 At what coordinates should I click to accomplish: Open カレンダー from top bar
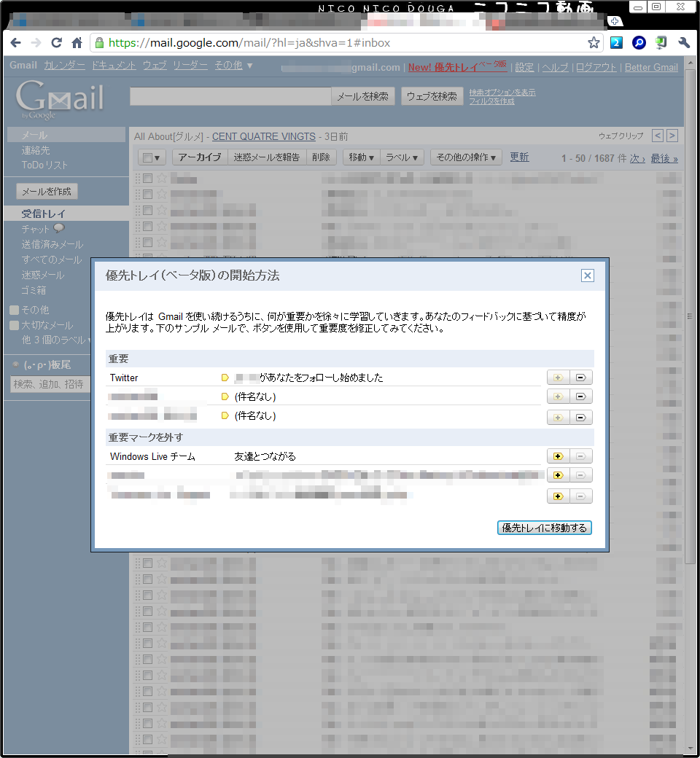point(64,66)
